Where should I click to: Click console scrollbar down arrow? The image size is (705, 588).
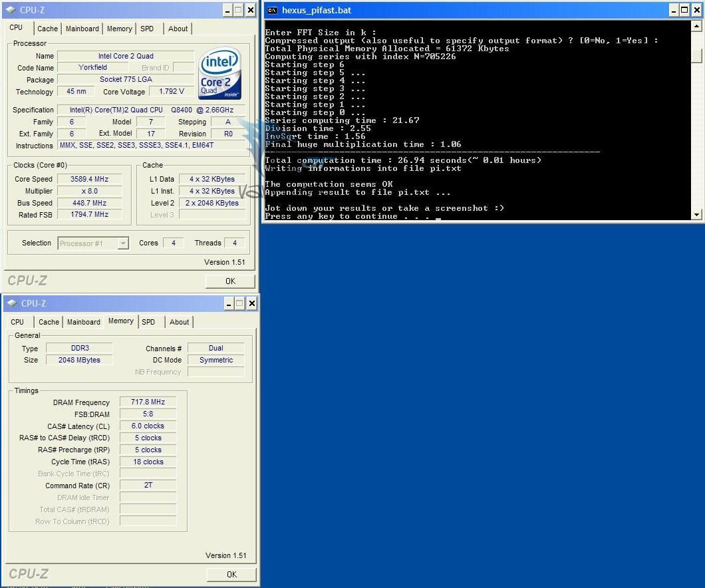(696, 214)
